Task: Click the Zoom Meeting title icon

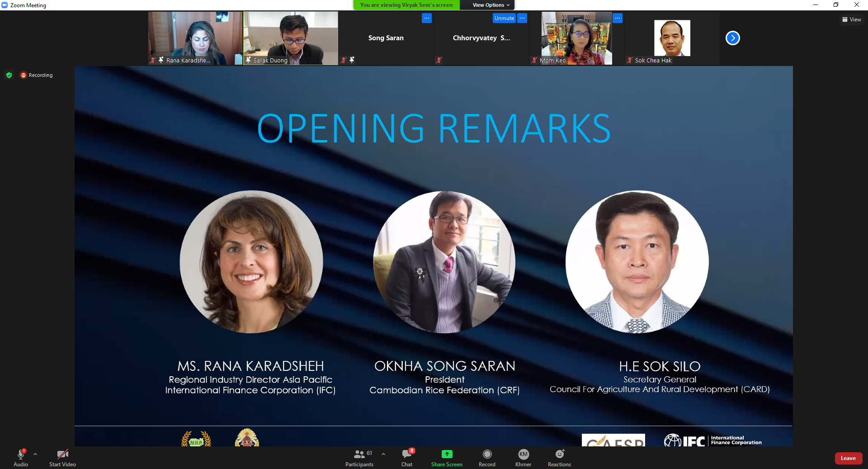Action: pyautogui.click(x=5, y=5)
